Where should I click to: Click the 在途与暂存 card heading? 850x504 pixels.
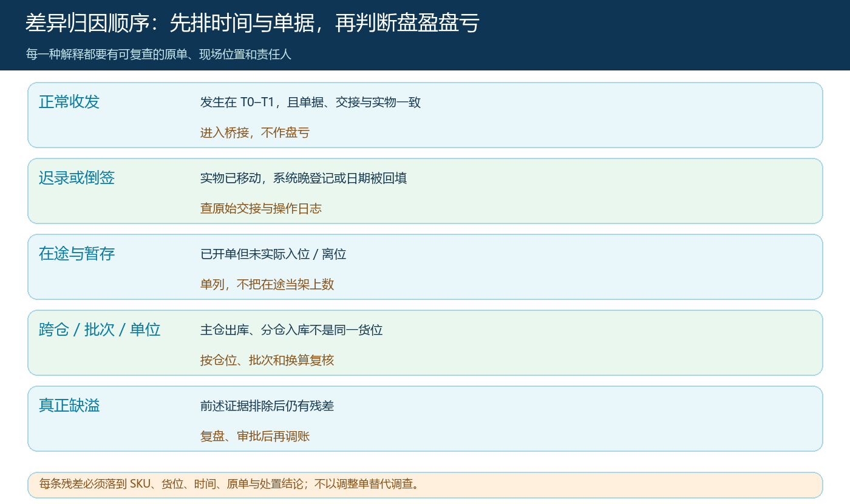76,253
